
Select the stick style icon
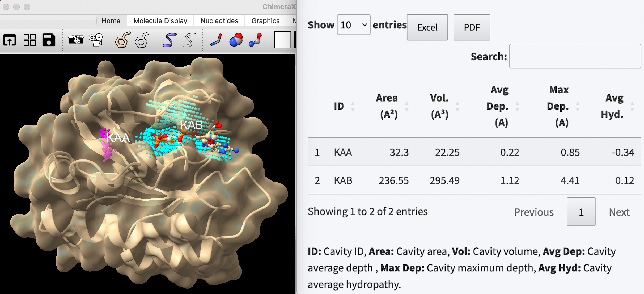(216, 40)
